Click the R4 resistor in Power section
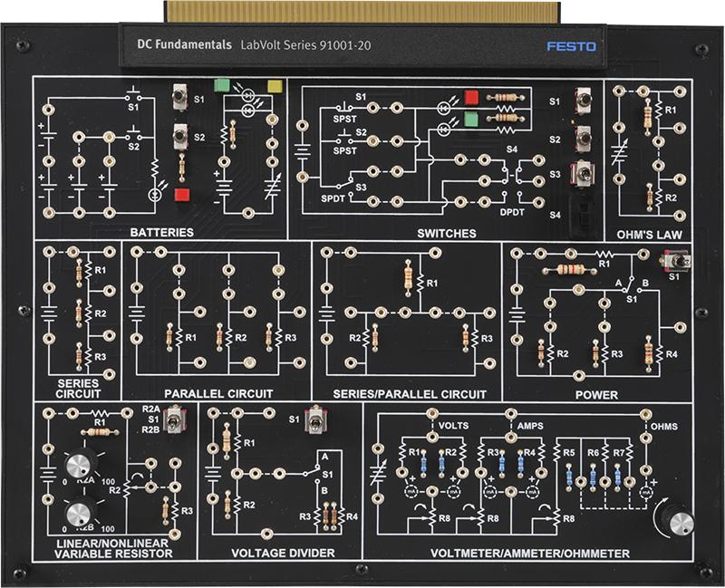 [x=649, y=352]
